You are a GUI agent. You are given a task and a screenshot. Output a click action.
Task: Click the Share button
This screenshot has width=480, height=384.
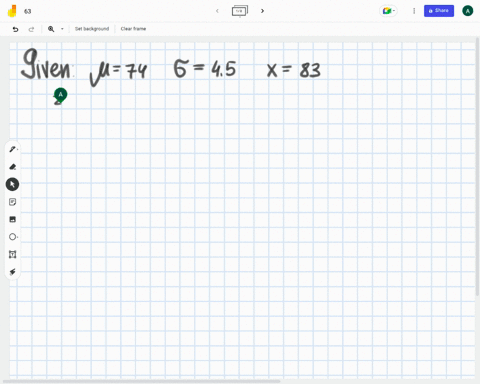[439, 11]
